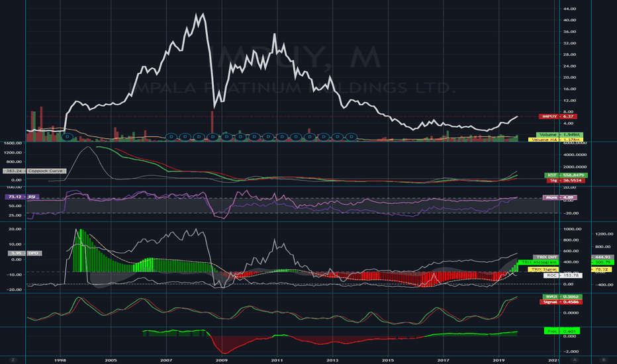Viewport: 617px width, 364px height.
Task: Click the green RVGI 0.5062 label
Action: click(562, 296)
